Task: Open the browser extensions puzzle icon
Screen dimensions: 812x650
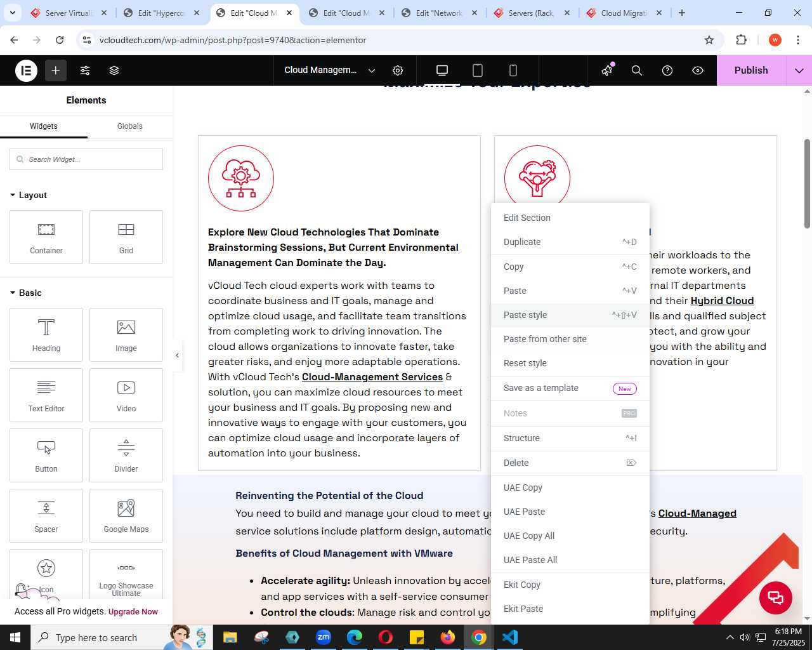Action: coord(741,40)
